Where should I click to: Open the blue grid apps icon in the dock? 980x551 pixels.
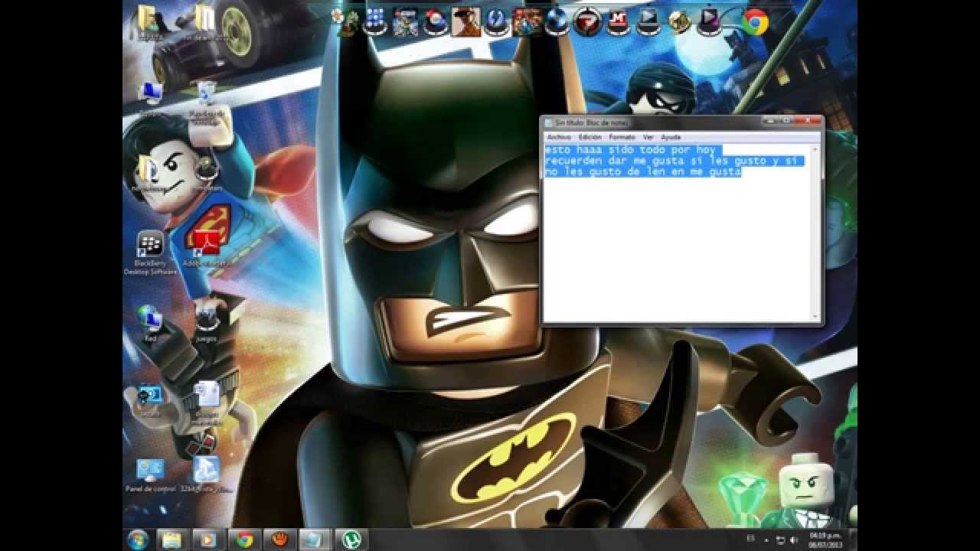click(x=374, y=21)
